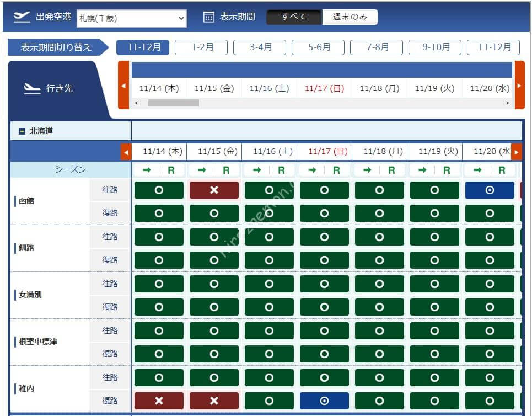Screen dimensions: 532x416
Task: Click the 釧路 destination label
Action: click(x=26, y=248)
